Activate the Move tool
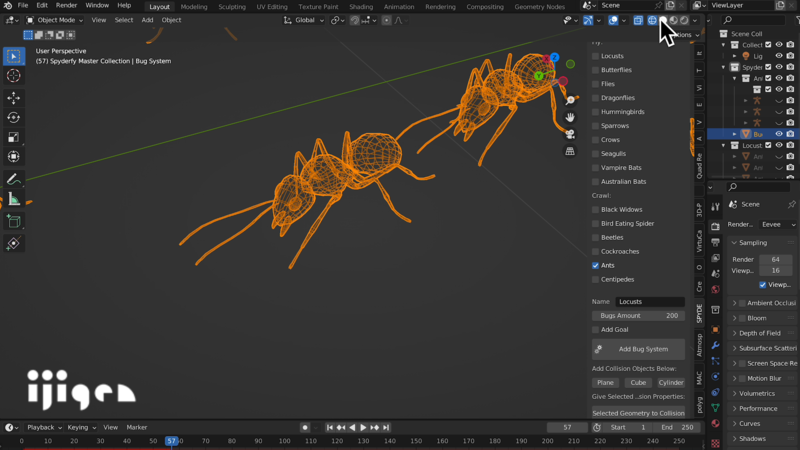Image resolution: width=800 pixels, height=450 pixels. [x=14, y=97]
